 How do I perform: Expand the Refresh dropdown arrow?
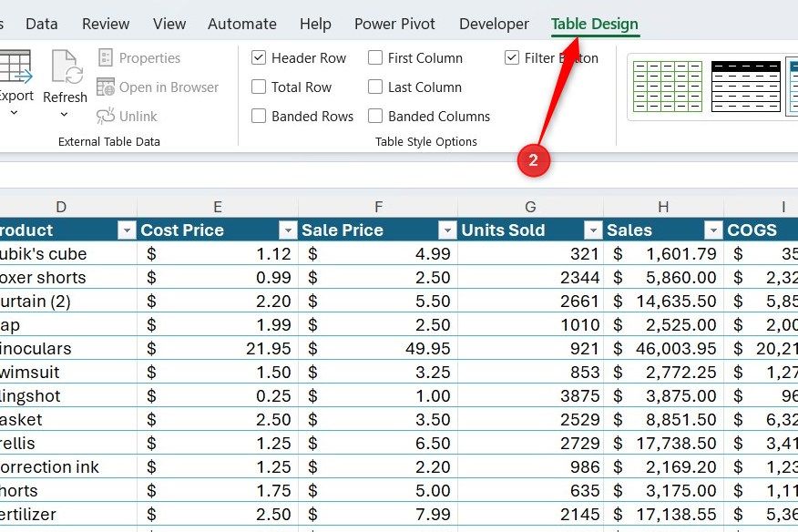(64, 115)
